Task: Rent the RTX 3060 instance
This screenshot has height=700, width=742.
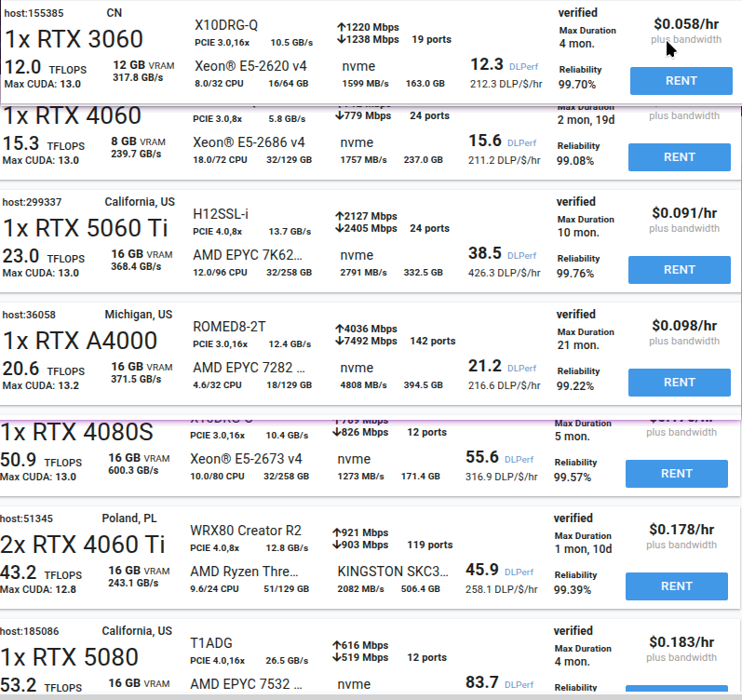Action: coord(681,81)
